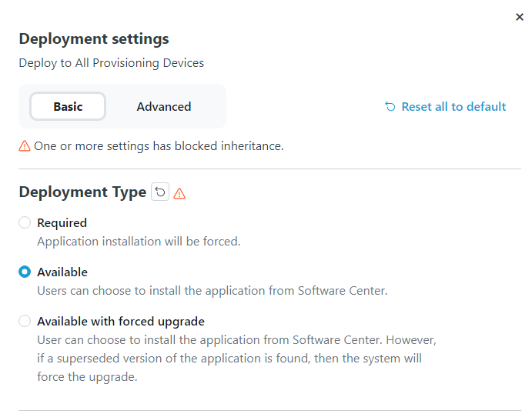Click circular arrow icon beside Reset all
Screen dimensions: 532x414
coord(390,107)
